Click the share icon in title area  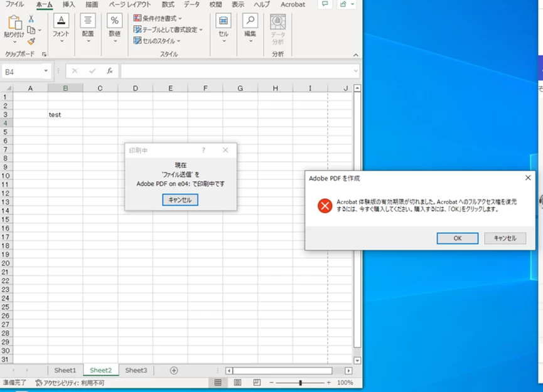pyautogui.click(x=343, y=4)
